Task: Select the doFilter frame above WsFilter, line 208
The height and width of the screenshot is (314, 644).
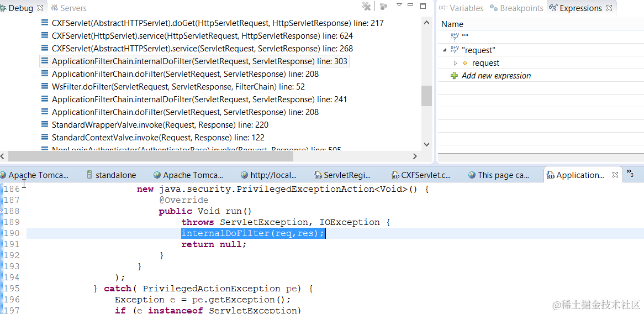Action: [x=185, y=74]
